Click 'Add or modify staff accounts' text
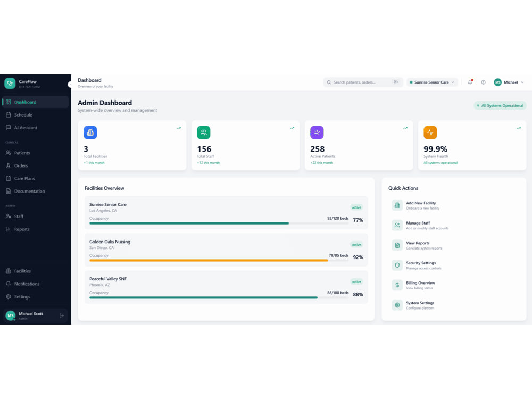This screenshot has width=532, height=399. tap(427, 228)
